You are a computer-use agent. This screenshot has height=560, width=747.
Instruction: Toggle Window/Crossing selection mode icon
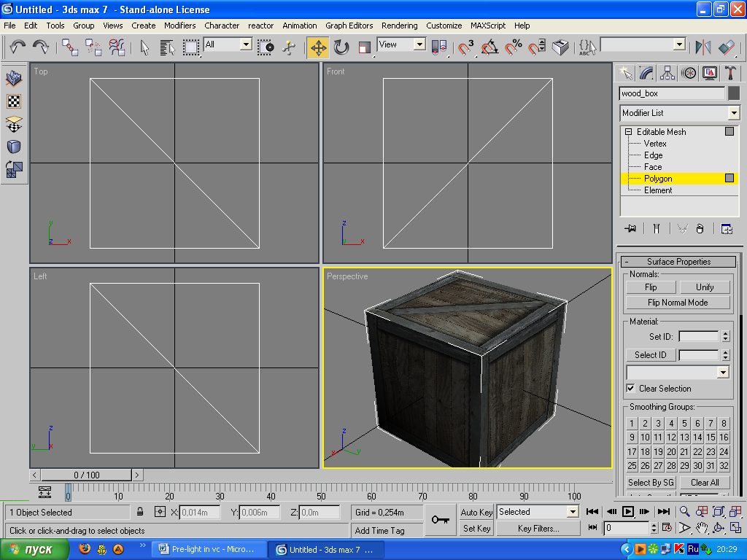266,47
